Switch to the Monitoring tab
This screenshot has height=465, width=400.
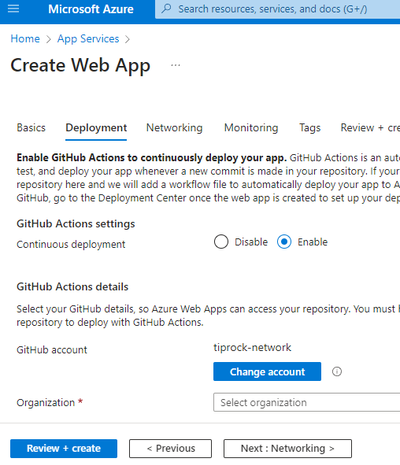(x=251, y=128)
